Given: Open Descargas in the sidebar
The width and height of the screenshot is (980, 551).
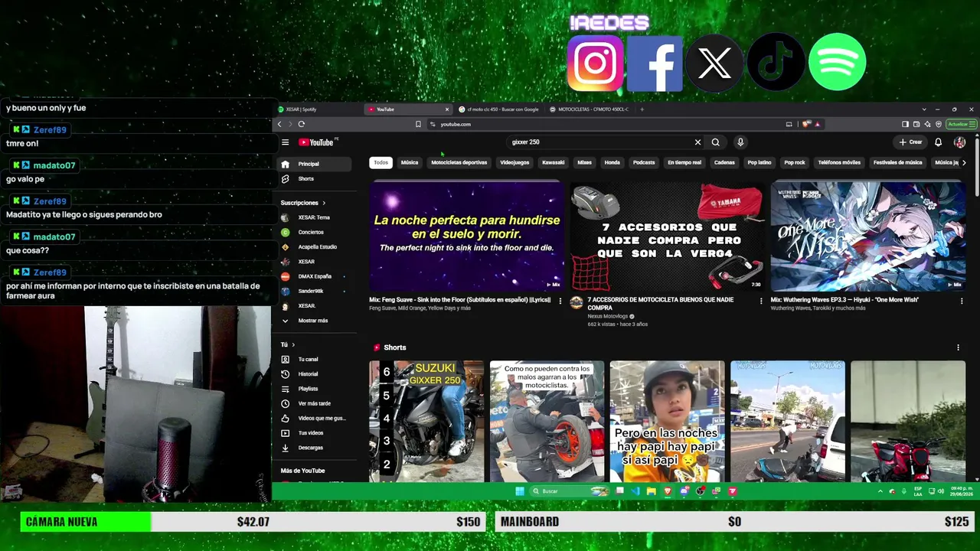Looking at the screenshot, I should [x=315, y=448].
